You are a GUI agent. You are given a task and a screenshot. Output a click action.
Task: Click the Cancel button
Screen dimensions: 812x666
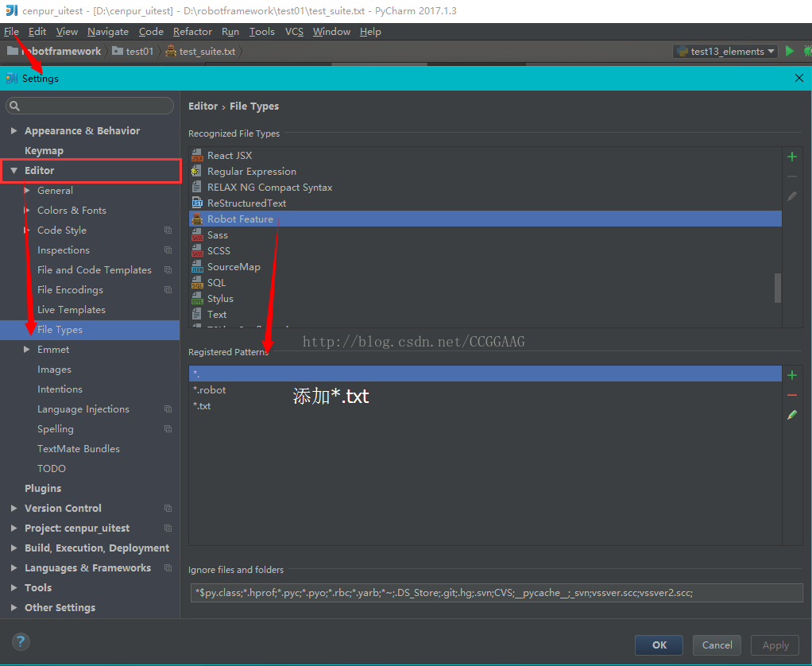[x=717, y=645]
